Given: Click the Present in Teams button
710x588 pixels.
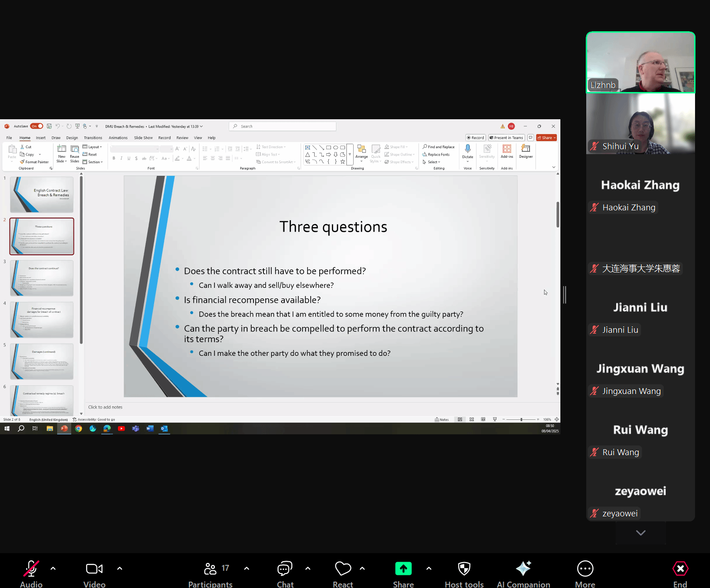Looking at the screenshot, I should [x=506, y=138].
